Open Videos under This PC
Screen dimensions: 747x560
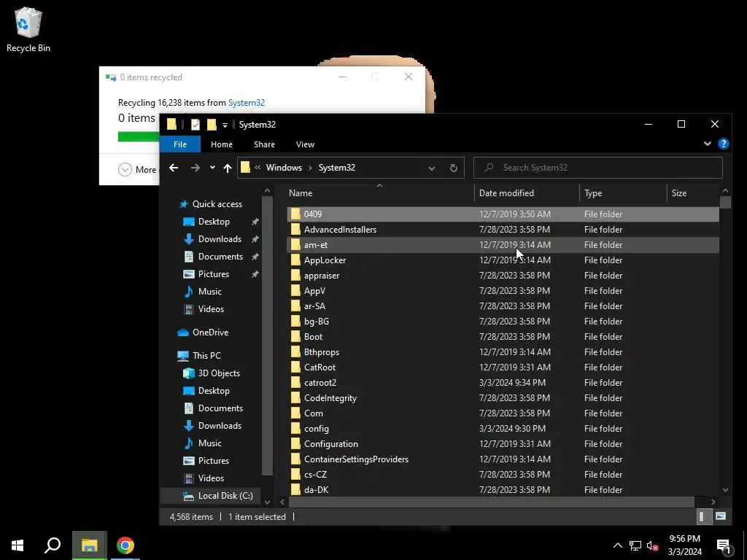(x=211, y=478)
